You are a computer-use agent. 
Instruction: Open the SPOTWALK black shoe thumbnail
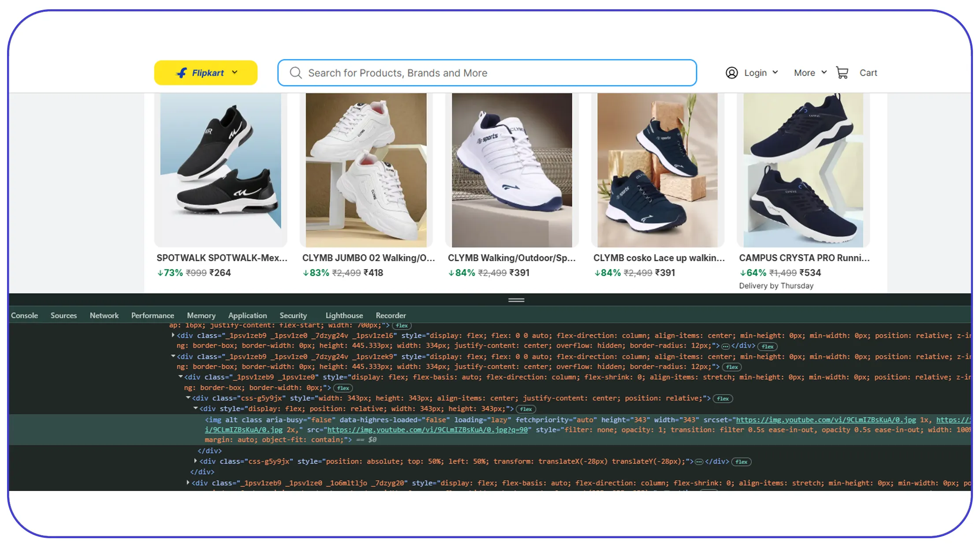[220, 170]
